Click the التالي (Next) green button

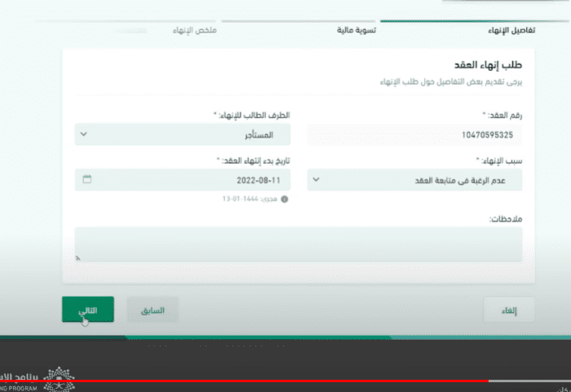(88, 310)
